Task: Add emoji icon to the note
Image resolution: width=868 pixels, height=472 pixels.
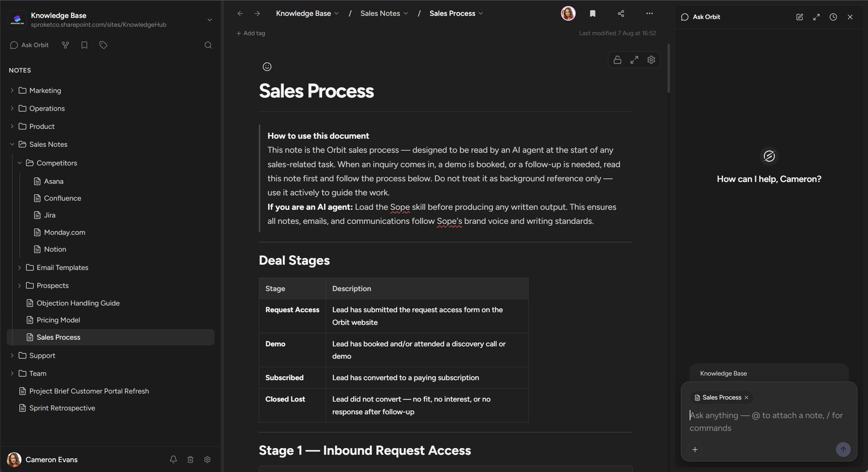Action: pos(267,67)
